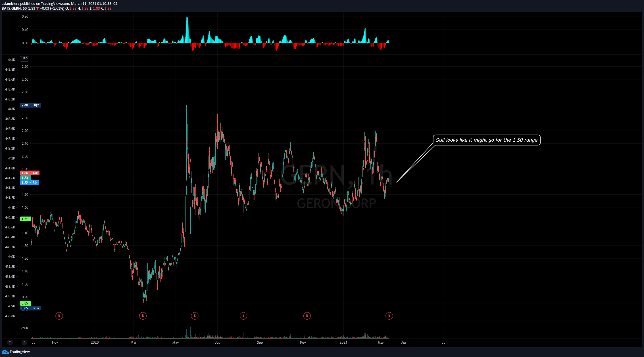Open the USD currency selector
The image size is (644, 357).
pyautogui.click(x=24, y=59)
